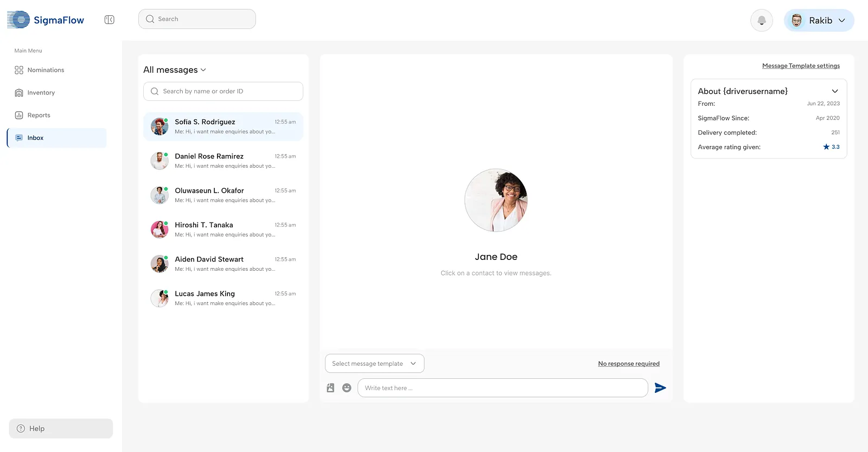The width and height of the screenshot is (868, 452).
Task: Click the Reports chart icon
Action: (x=19, y=115)
